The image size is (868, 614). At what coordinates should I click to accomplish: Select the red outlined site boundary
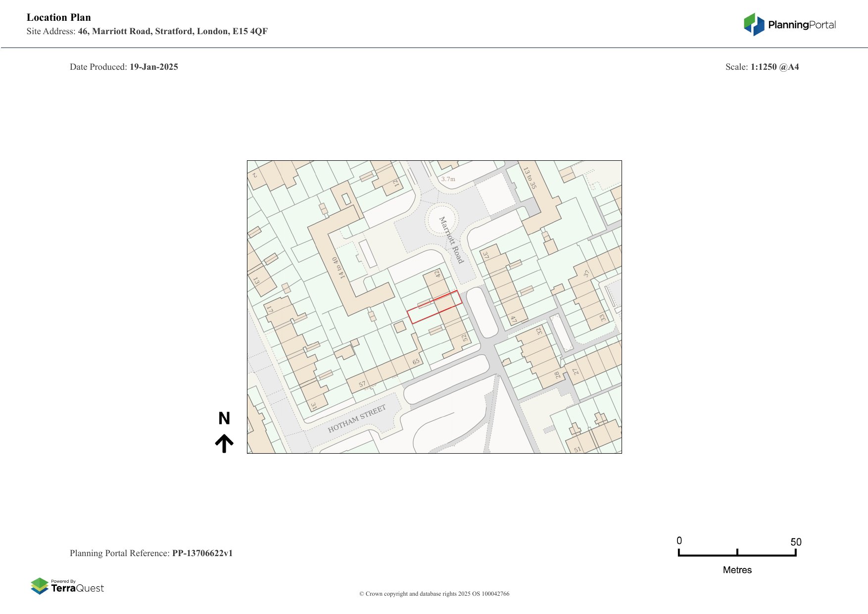434,307
